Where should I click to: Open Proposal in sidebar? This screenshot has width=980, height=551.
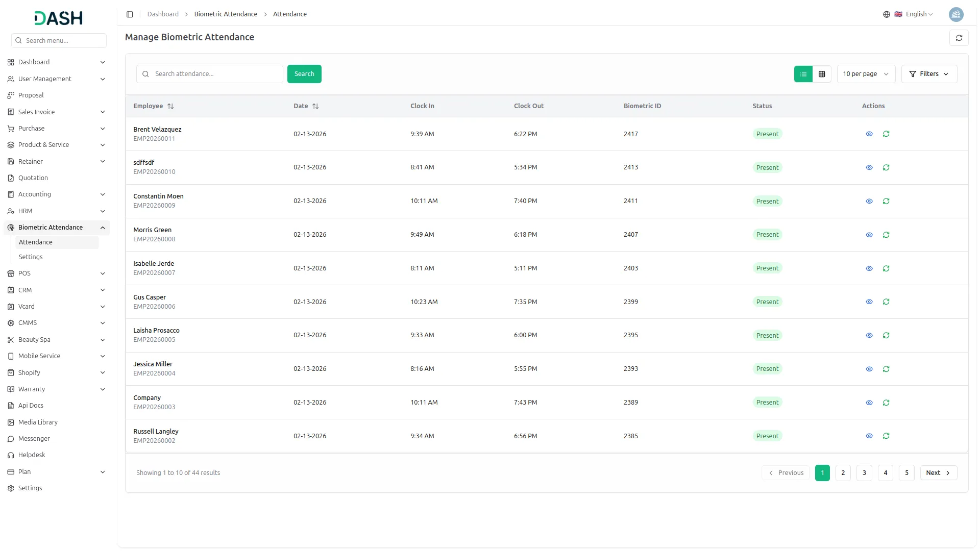(x=56, y=95)
